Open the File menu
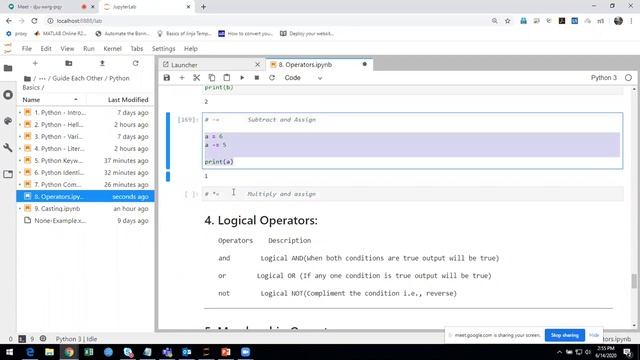This screenshot has width=640, height=360. [27, 49]
